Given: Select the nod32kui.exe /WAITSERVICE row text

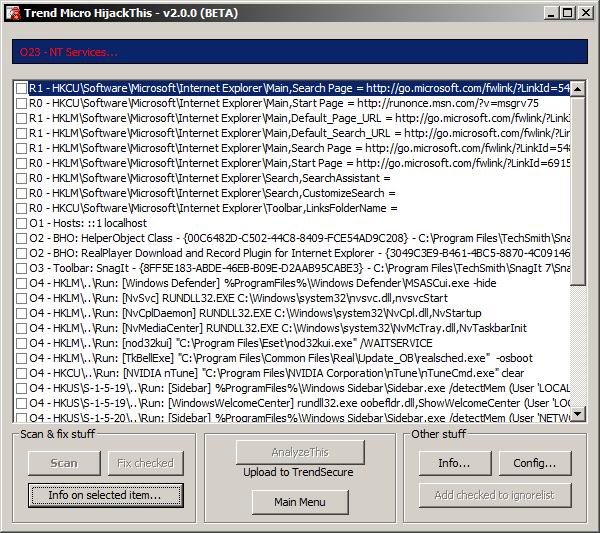Looking at the screenshot, I should (x=231, y=343).
